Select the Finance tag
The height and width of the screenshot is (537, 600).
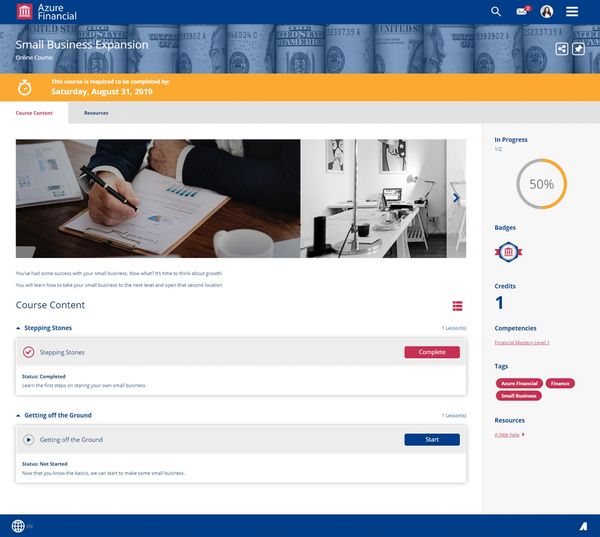click(x=560, y=383)
